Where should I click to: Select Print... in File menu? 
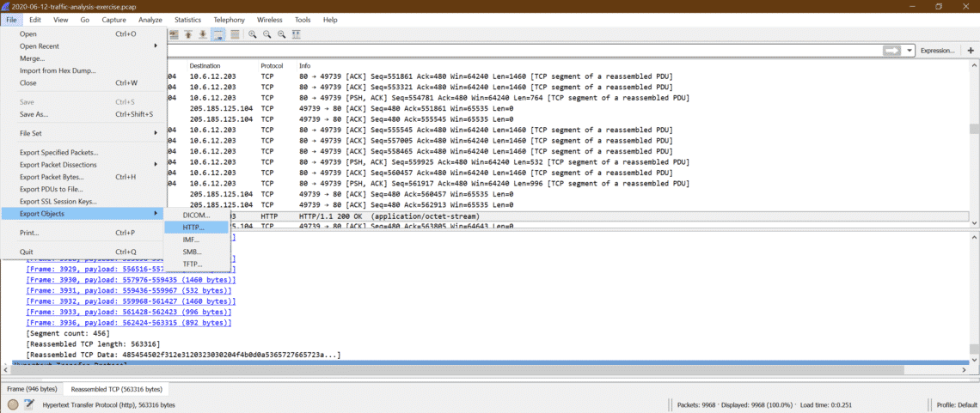[x=83, y=233]
